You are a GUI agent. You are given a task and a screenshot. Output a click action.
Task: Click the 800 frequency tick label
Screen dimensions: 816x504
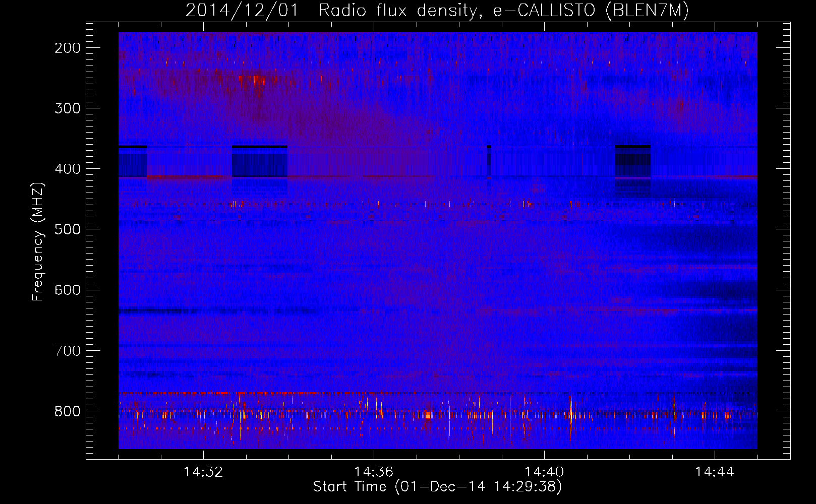coord(68,411)
